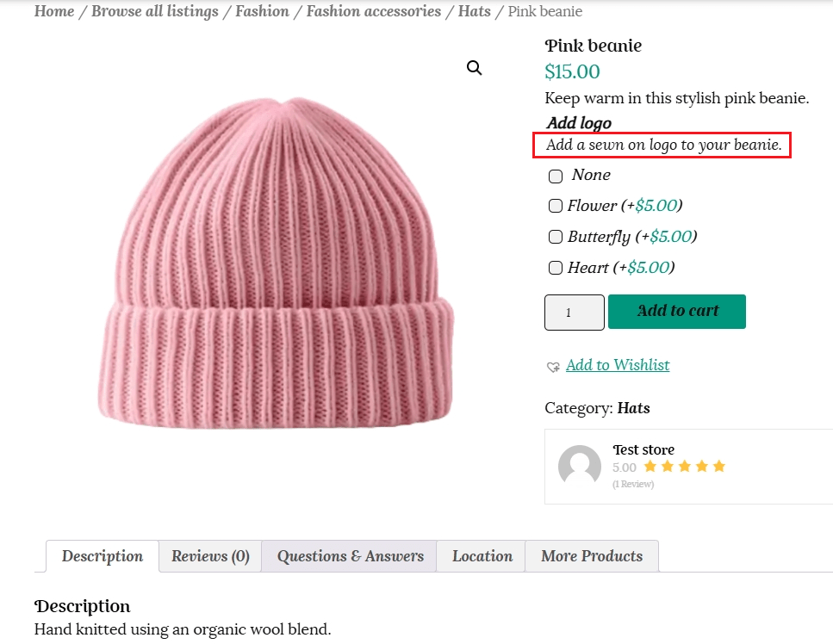Open Fashion accessories breadcrumb link
Viewport: 833px width, 644px height.
tap(373, 11)
